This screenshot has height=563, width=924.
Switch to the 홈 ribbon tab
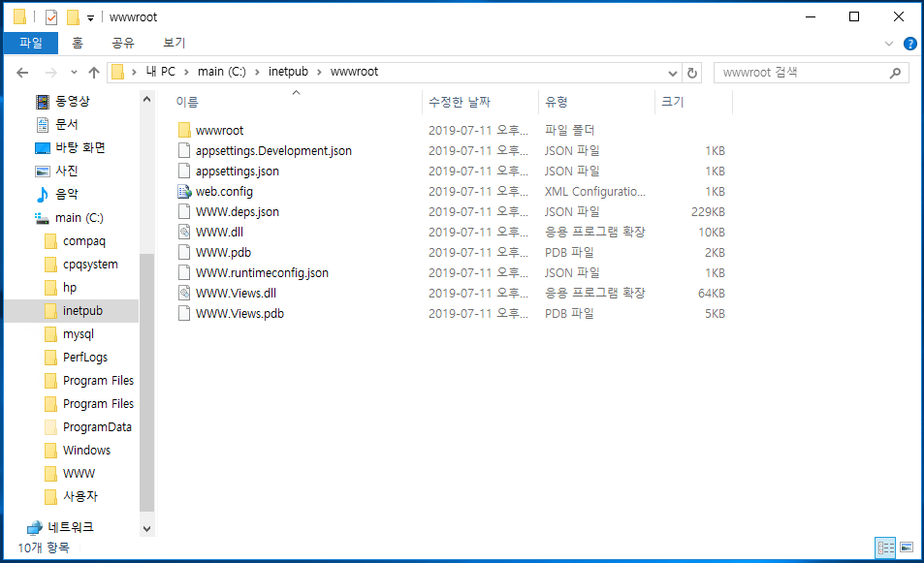click(x=78, y=43)
